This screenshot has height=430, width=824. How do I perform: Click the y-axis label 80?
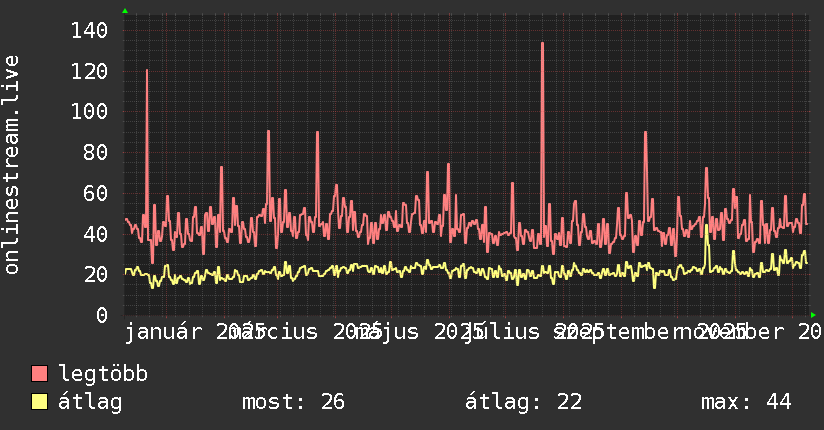[96, 152]
